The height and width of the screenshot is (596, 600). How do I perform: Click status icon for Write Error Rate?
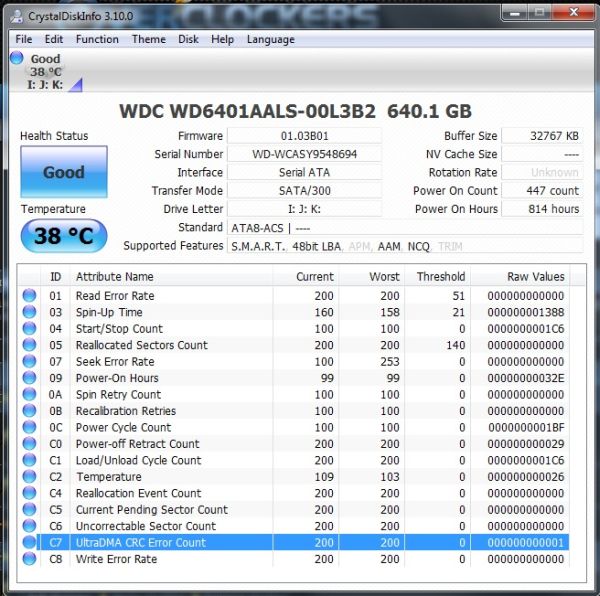point(29,559)
